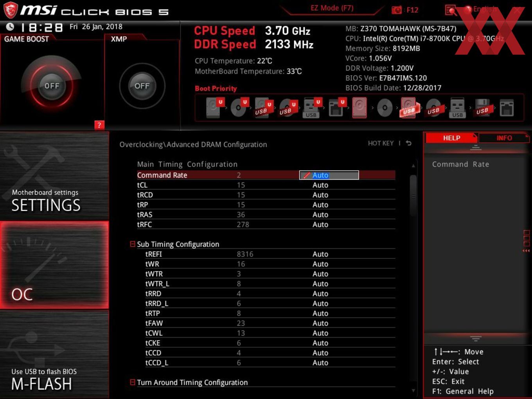The image size is (532, 399).
Task: Open the tCWL Auto setting
Action: [x=320, y=333]
